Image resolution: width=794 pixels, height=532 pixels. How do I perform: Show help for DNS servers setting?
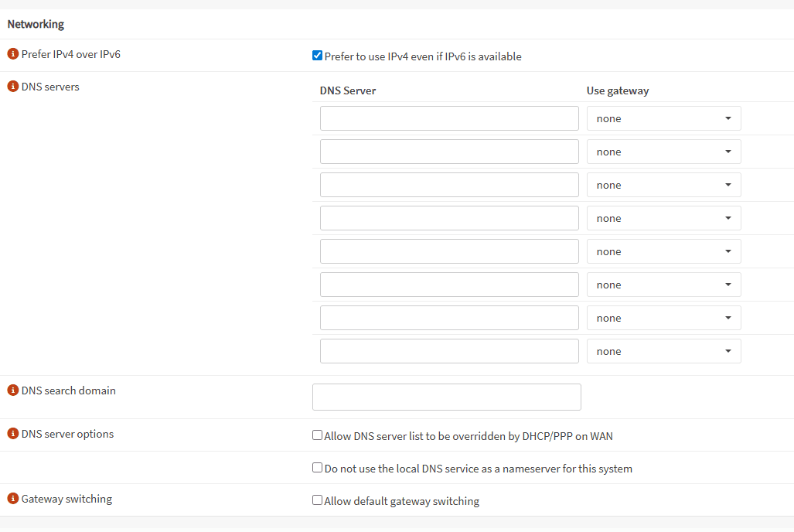(12, 87)
